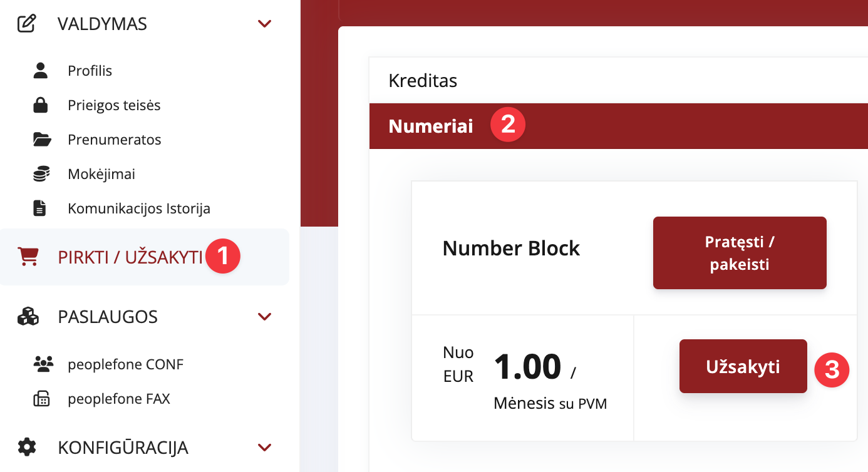Open the Mokėjimai link in sidebar
The height and width of the screenshot is (472, 868).
point(101,174)
